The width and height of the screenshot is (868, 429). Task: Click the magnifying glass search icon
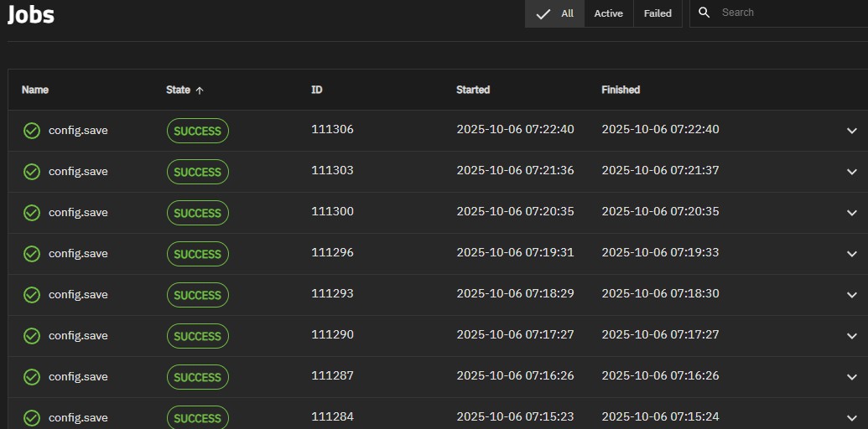[704, 13]
